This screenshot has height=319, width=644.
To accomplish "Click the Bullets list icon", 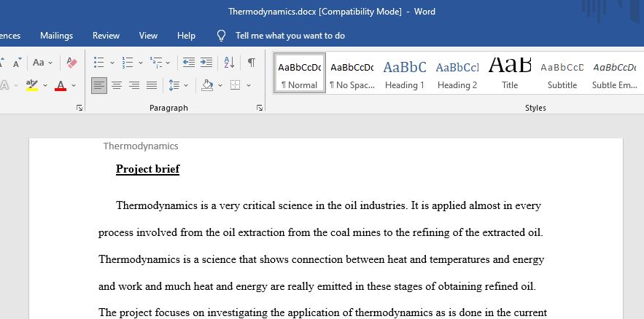I will tap(98, 63).
